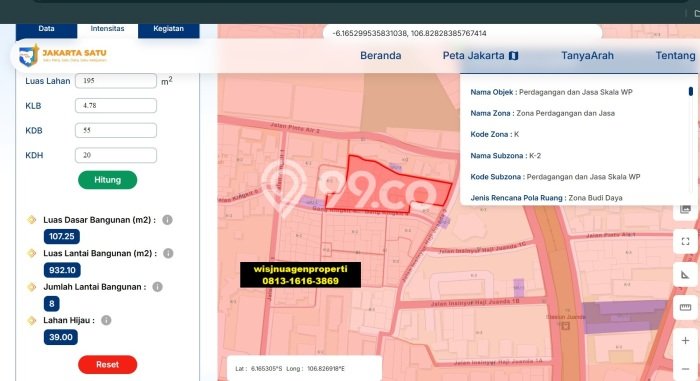Show info for Jumlah Lantai Bangunan
700x381 pixels.
pyautogui.click(x=158, y=287)
